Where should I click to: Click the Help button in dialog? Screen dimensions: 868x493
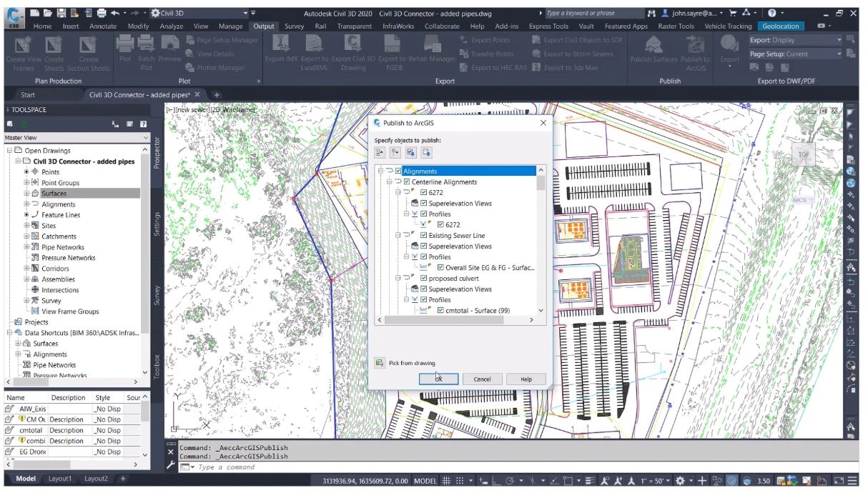(526, 379)
